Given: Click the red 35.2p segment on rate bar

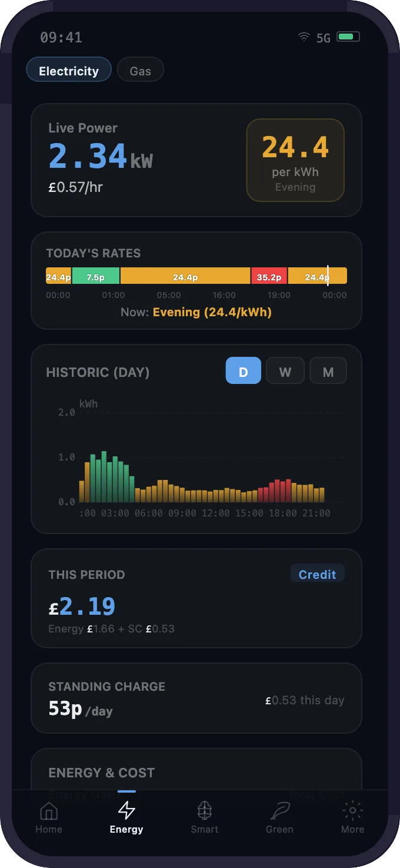Looking at the screenshot, I should click(x=269, y=276).
